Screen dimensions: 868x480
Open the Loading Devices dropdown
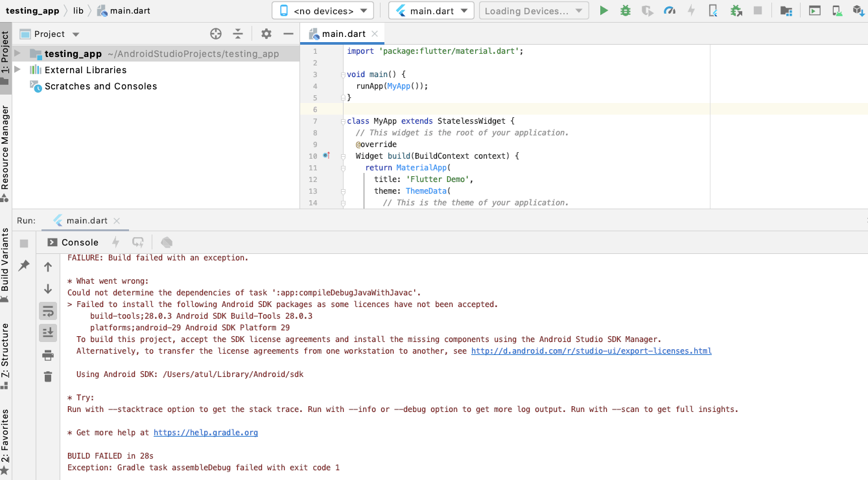534,10
